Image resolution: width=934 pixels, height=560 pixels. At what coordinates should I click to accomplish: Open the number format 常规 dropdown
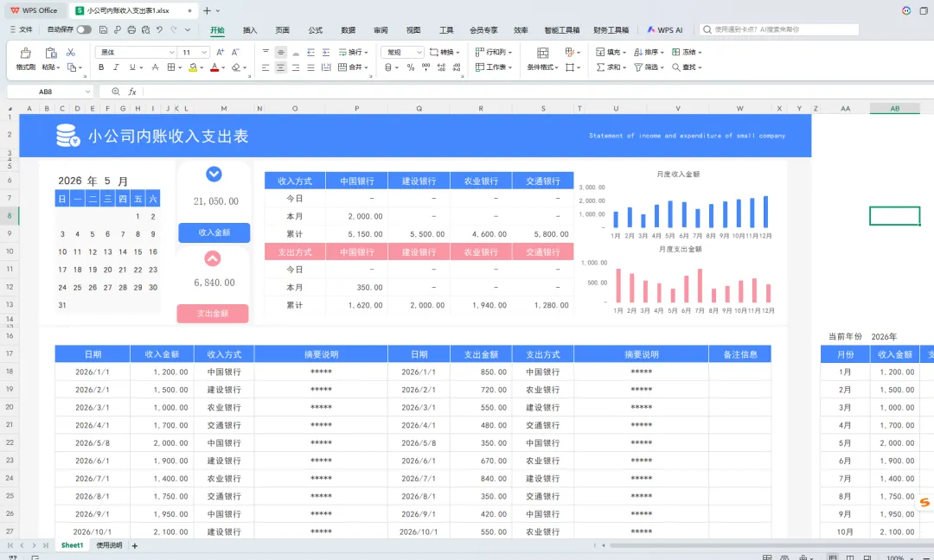(x=419, y=53)
